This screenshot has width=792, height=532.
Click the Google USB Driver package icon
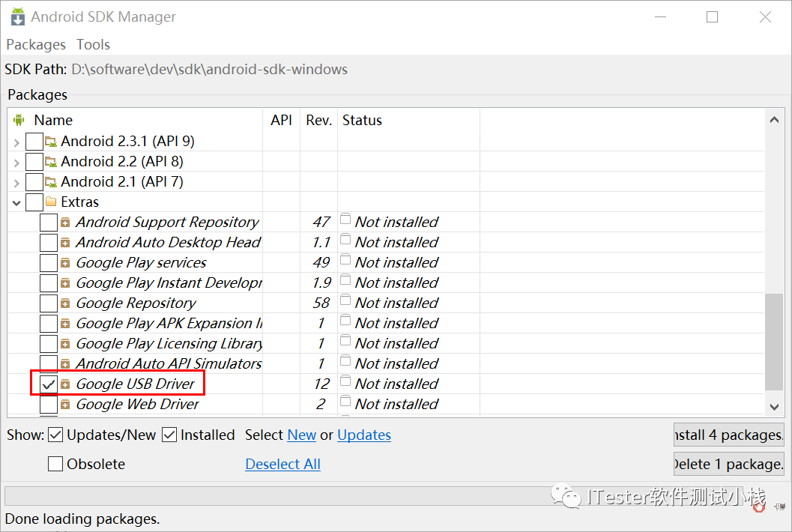coord(65,384)
